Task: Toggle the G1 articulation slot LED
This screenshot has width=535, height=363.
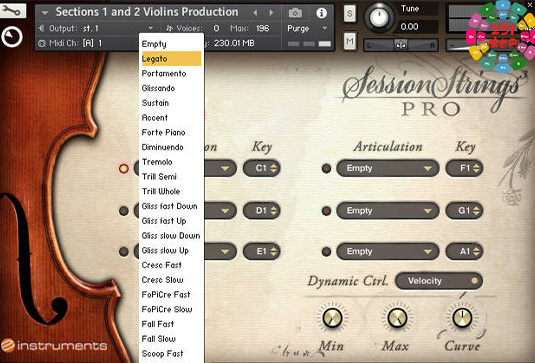Action: click(x=327, y=211)
